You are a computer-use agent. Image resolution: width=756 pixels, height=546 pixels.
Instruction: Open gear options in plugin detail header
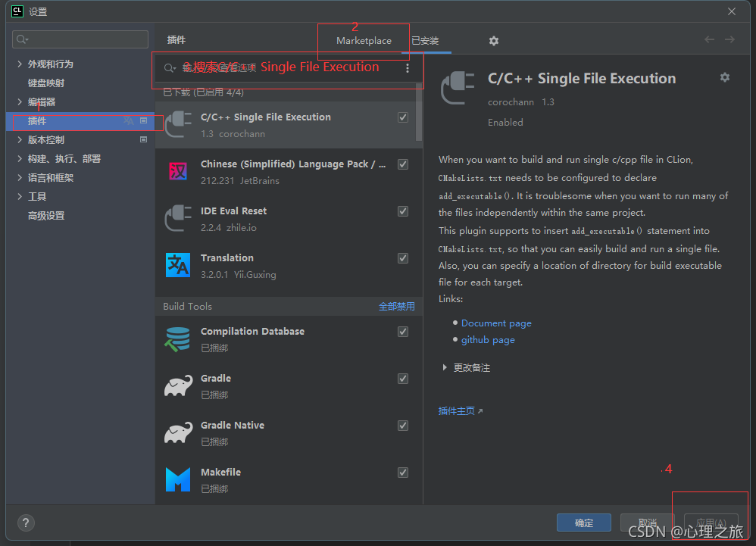pyautogui.click(x=725, y=77)
